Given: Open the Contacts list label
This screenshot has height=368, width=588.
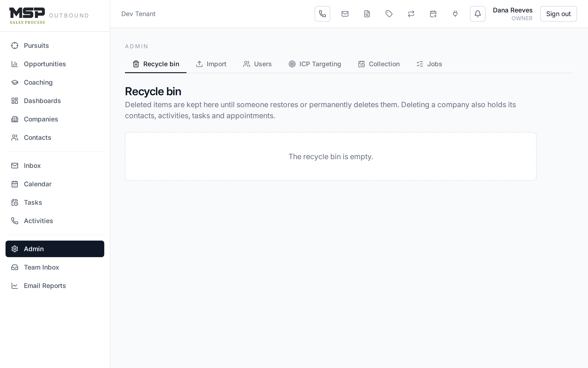Looking at the screenshot, I should click(37, 138).
